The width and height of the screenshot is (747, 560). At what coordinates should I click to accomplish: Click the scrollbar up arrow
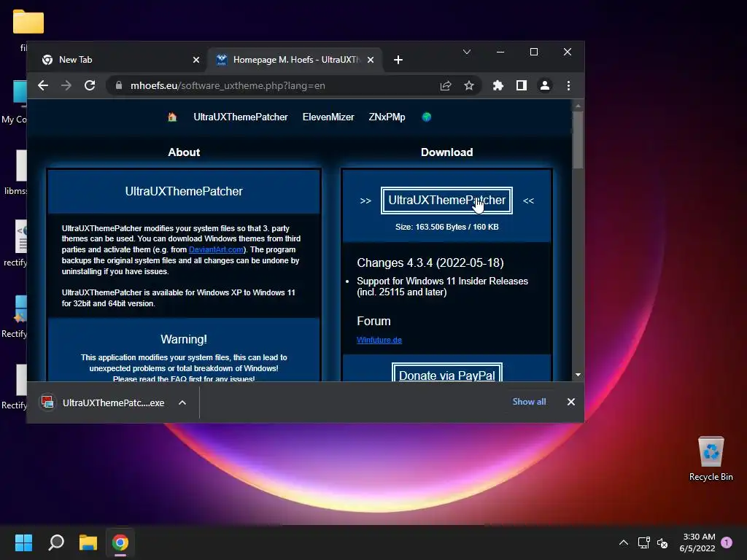tap(578, 106)
